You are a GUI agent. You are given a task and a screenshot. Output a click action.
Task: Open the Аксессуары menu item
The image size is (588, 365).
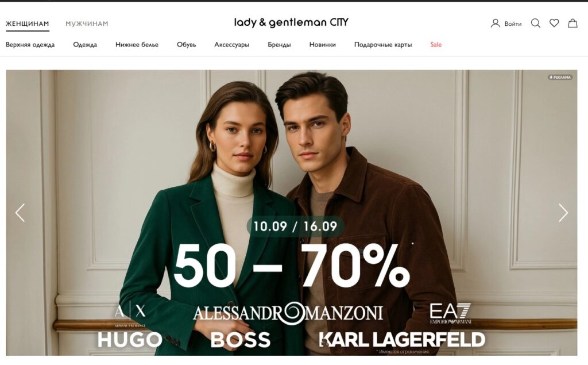click(232, 45)
